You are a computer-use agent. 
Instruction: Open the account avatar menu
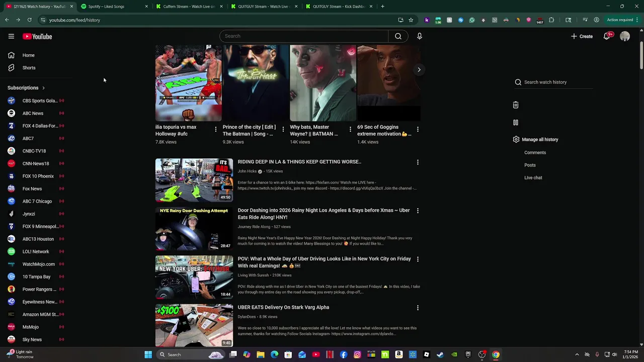coord(625,36)
